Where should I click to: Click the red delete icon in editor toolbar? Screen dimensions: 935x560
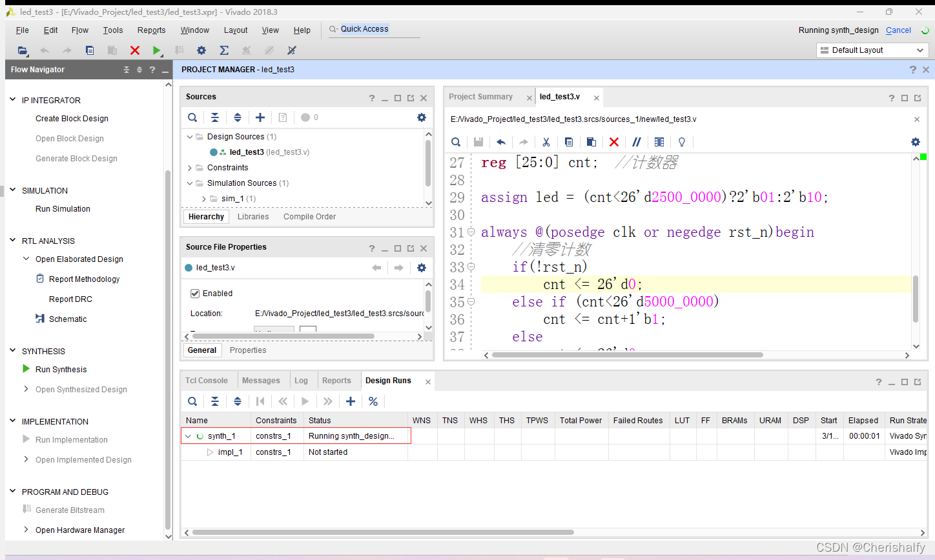point(614,142)
